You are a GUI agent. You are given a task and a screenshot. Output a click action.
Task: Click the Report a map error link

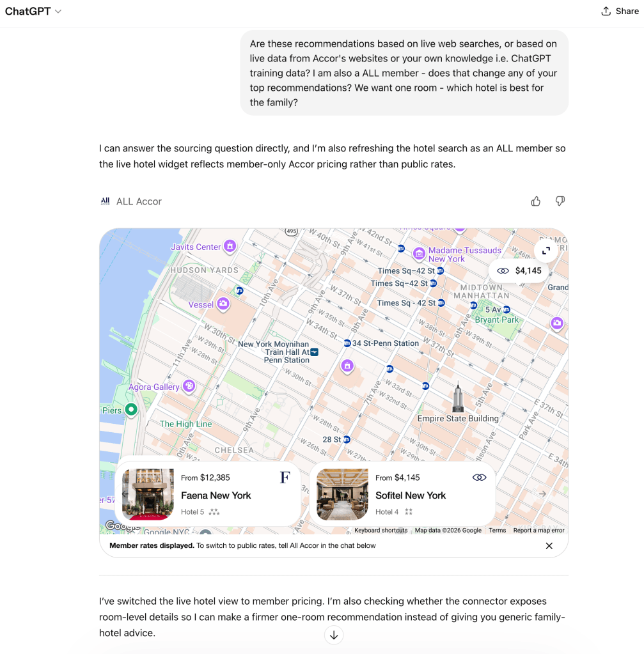(x=538, y=531)
